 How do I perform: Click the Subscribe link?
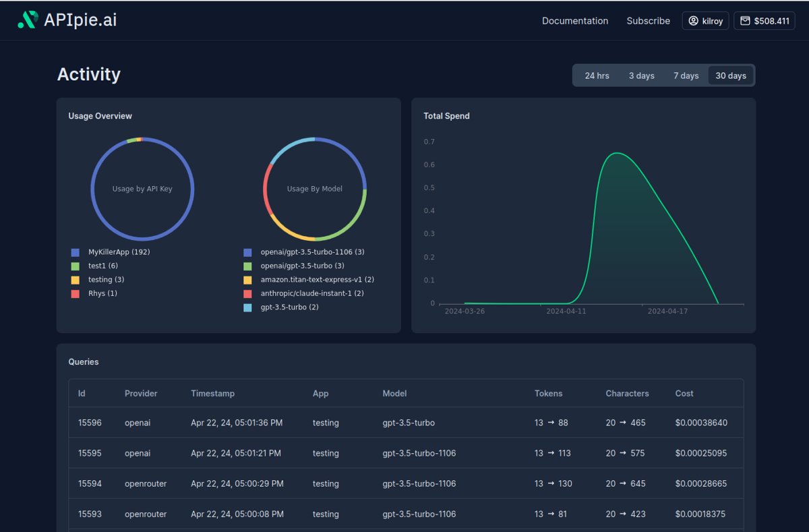click(x=648, y=21)
